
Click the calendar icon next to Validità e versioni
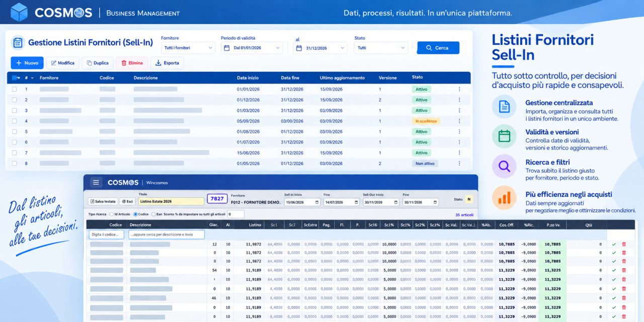coord(504,136)
